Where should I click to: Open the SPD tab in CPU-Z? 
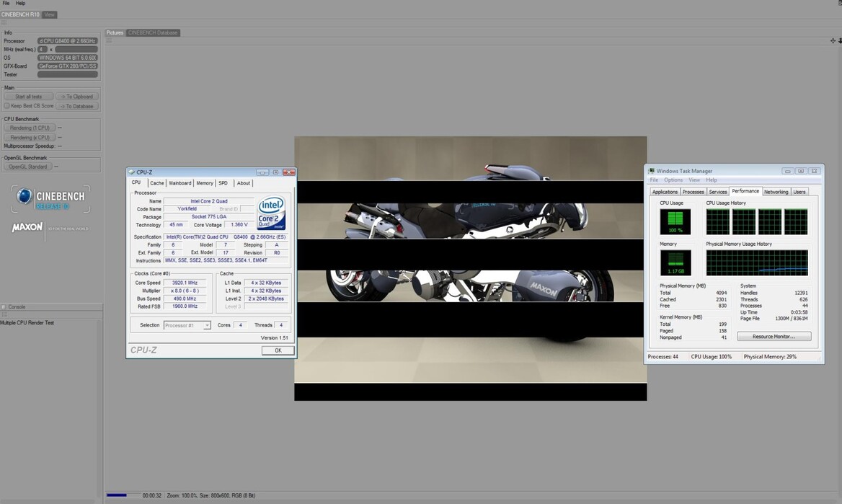pyautogui.click(x=223, y=183)
